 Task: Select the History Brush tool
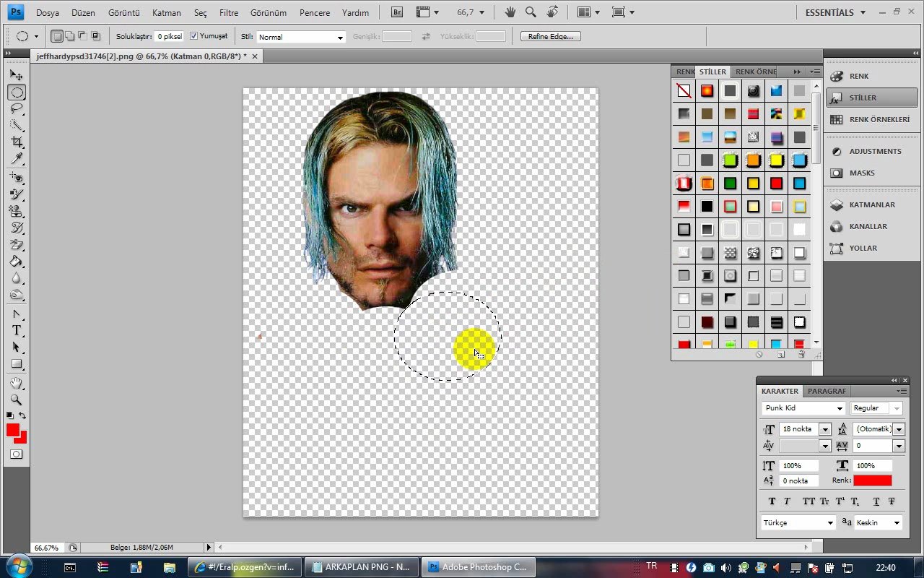click(17, 228)
